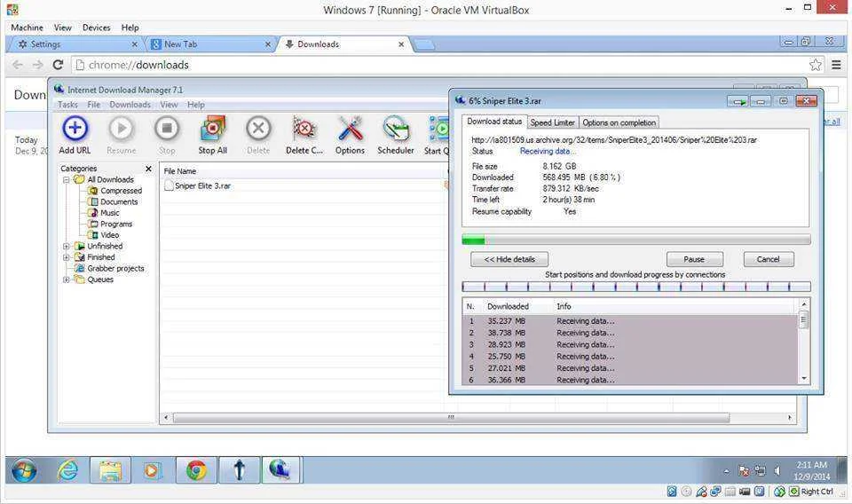Click the Resume toolbar icon in IDM
The width and height of the screenshot is (852, 504).
point(122,135)
